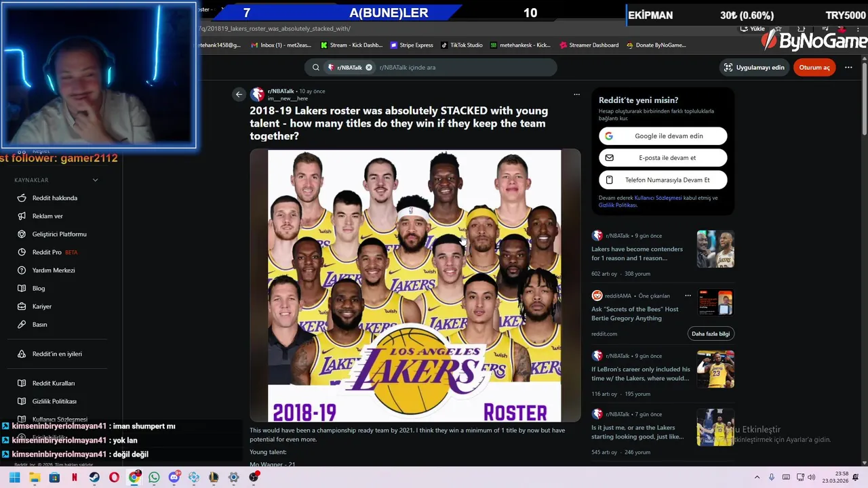Viewport: 868px width, 488px height.
Task: Open the Reddit header three-dot menu
Action: pyautogui.click(x=848, y=67)
